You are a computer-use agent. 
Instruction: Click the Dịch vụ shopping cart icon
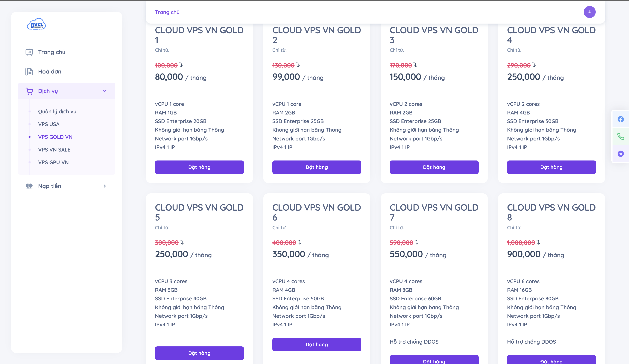pos(29,91)
